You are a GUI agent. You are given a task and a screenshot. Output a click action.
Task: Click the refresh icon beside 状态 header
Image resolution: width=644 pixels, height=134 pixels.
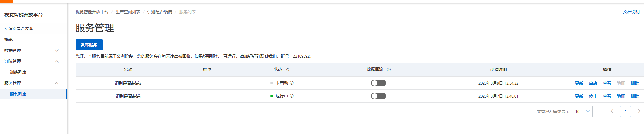tap(288, 70)
